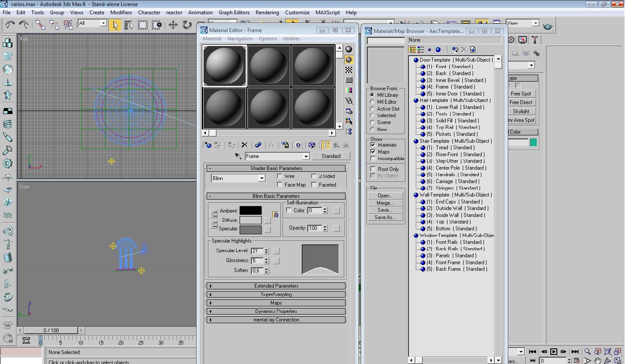
Task: Click the teapot quick render icon
Action: tap(548, 26)
